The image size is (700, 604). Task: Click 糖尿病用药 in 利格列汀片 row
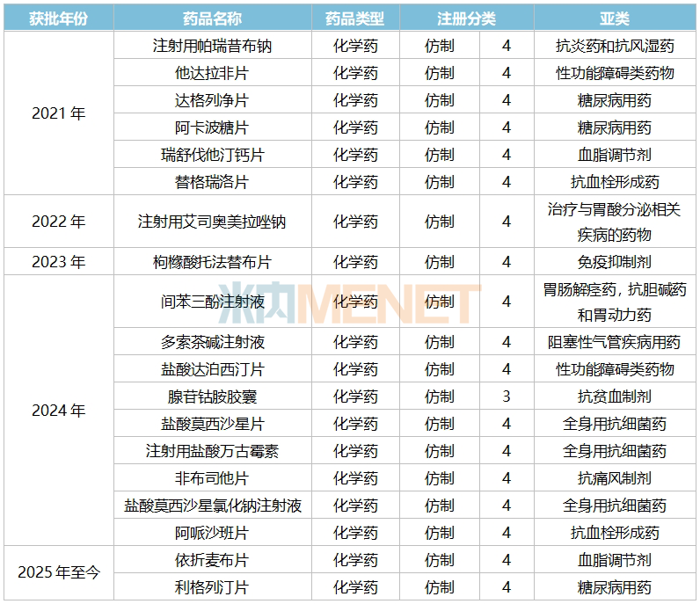click(x=615, y=587)
